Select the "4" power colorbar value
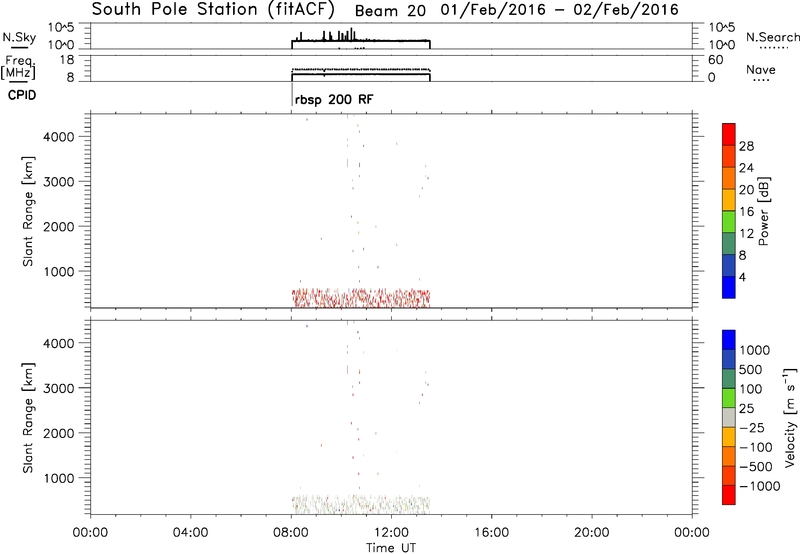 coord(742,277)
